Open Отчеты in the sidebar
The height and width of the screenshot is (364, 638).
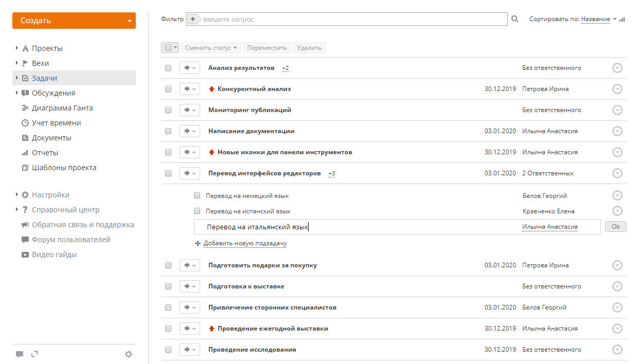[45, 153]
